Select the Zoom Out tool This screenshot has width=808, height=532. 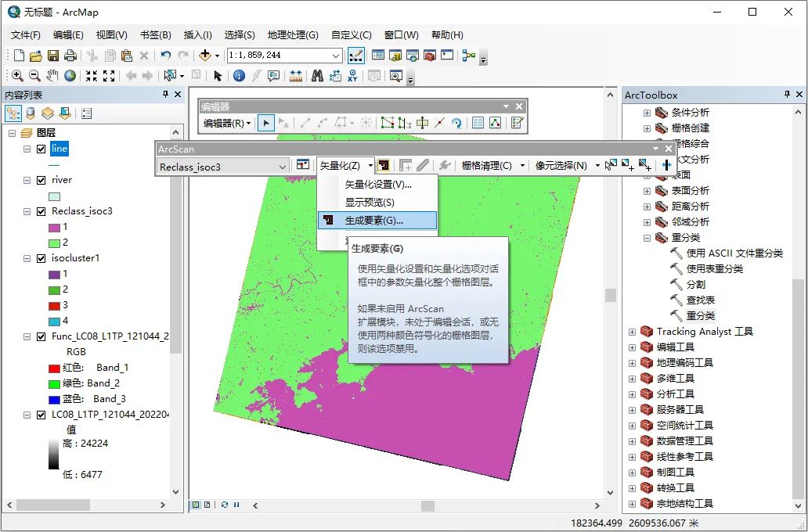tap(34, 76)
